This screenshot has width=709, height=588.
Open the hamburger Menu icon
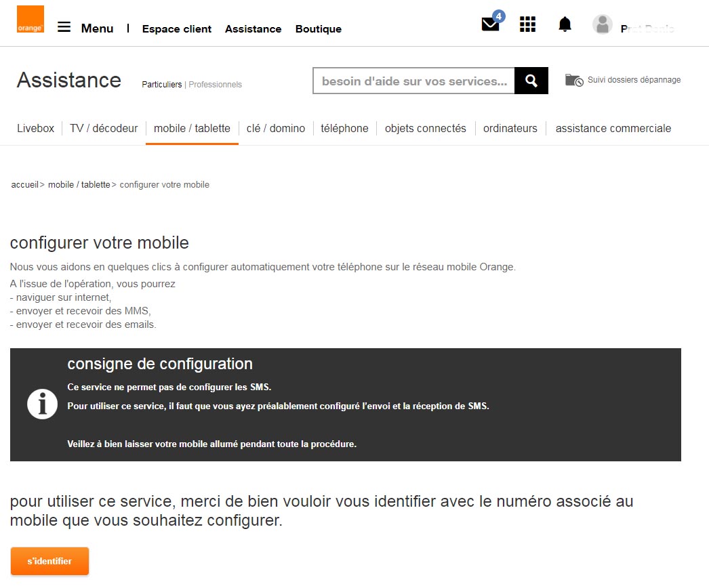[64, 27]
